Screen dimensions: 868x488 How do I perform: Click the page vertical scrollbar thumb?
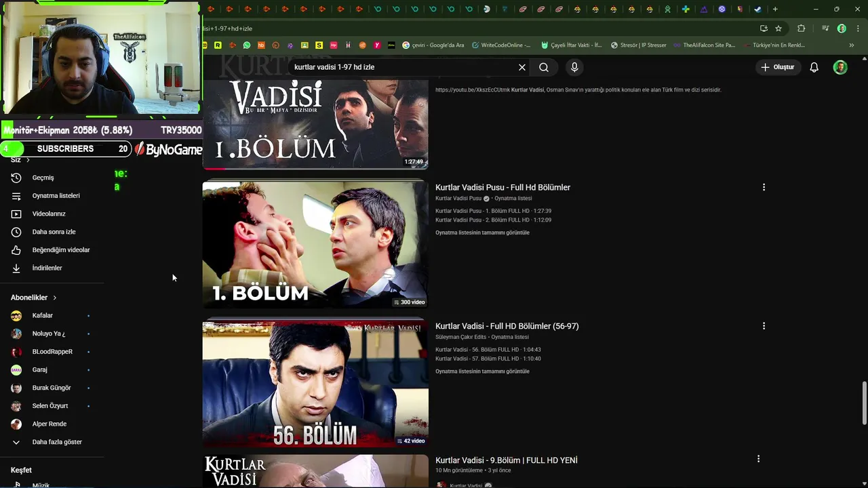coord(864,403)
